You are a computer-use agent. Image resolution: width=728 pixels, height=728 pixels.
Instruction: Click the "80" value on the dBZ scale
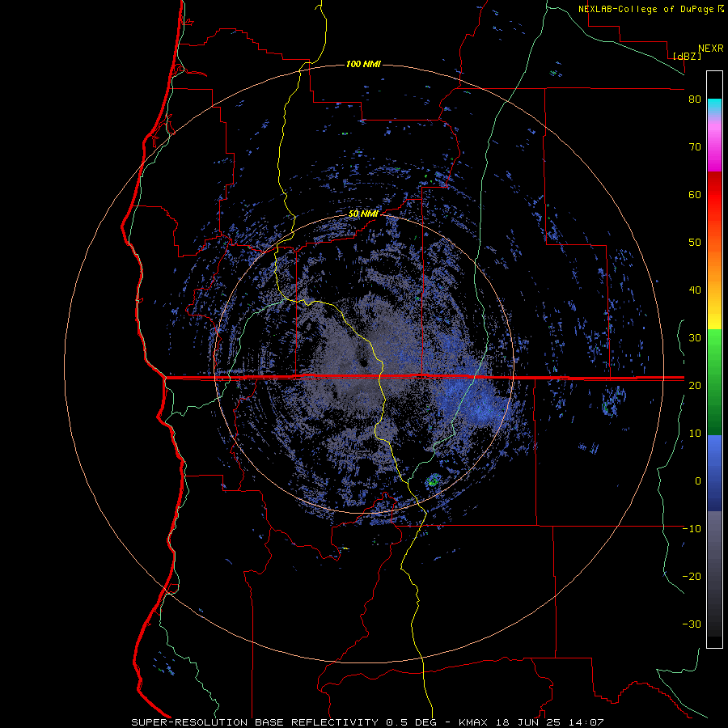(x=695, y=99)
